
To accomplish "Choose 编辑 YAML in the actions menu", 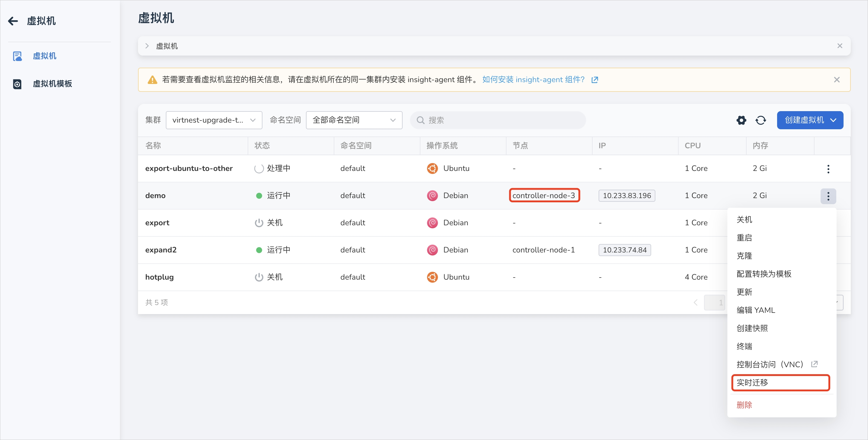I will (x=781, y=310).
